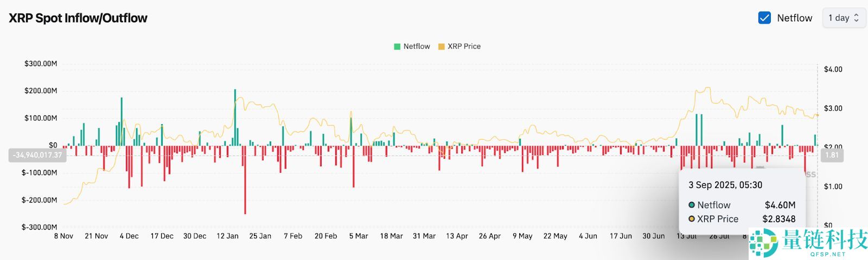This screenshot has height=260, width=868.
Task: Click the -34,940,017.37 netflow value badge
Action: 37,155
